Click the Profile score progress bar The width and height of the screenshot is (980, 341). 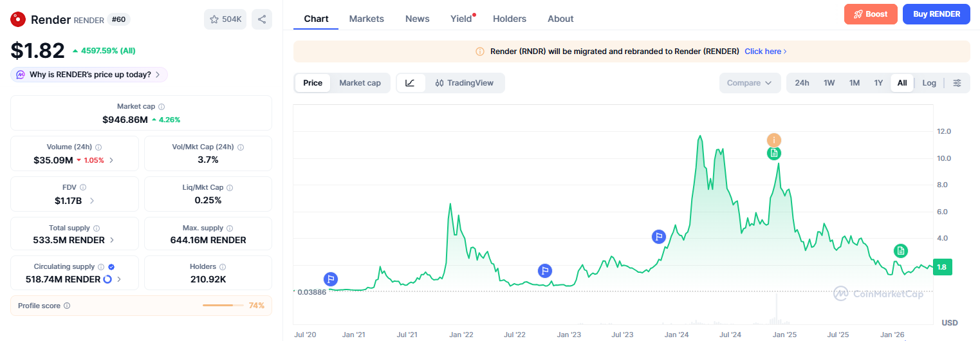click(x=223, y=306)
